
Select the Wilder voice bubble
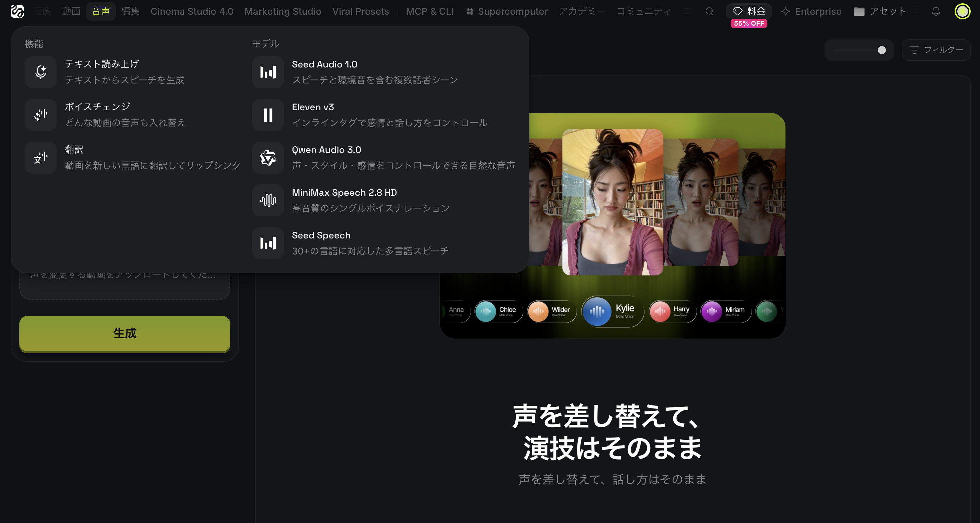coord(551,311)
